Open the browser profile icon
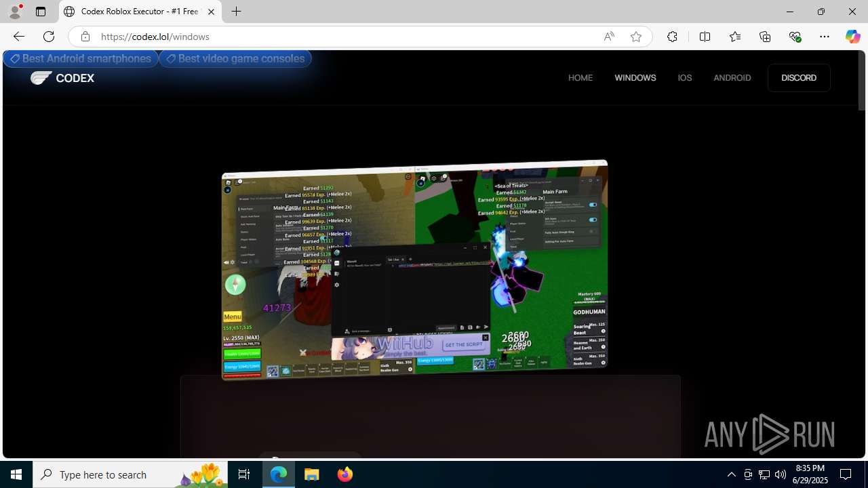Image resolution: width=868 pixels, height=488 pixels. click(x=15, y=12)
